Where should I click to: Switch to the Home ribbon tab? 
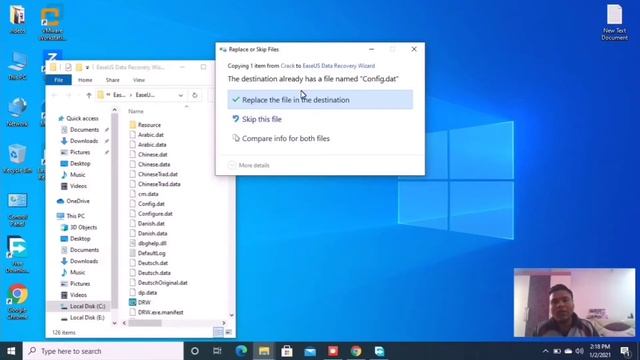coord(85,80)
